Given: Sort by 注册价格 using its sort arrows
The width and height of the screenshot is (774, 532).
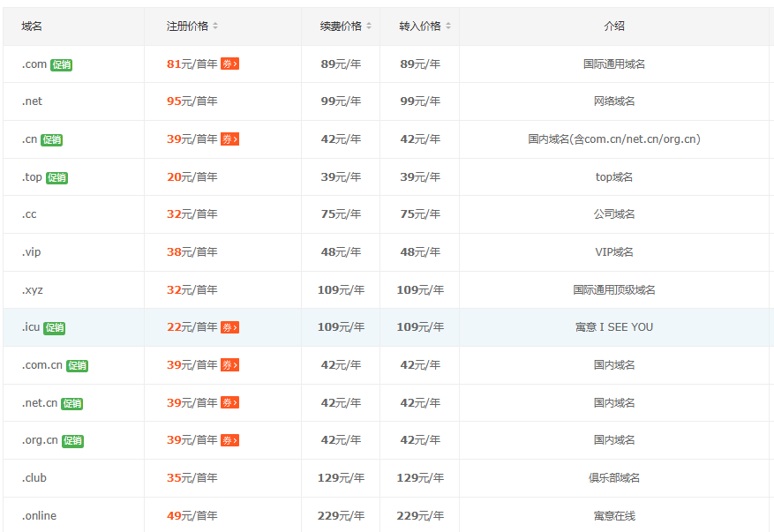Looking at the screenshot, I should tap(215, 26).
